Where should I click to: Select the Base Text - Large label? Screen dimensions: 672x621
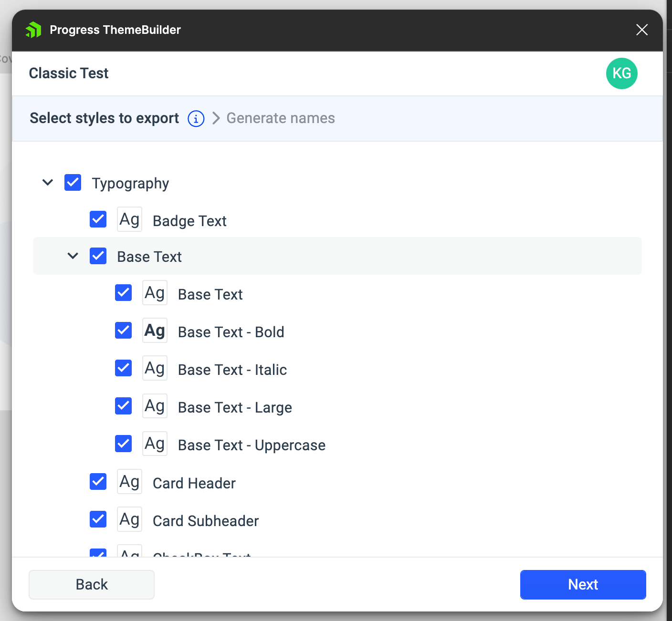click(235, 408)
